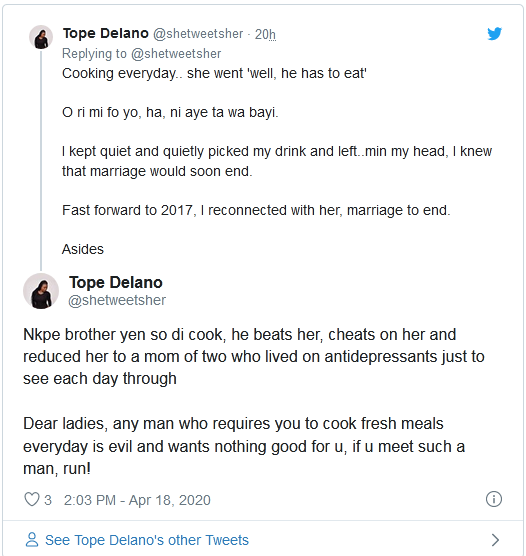Image resolution: width=526 pixels, height=556 pixels.
Task: Open the bold Tope Delano name in main tweet
Action: click(x=116, y=283)
